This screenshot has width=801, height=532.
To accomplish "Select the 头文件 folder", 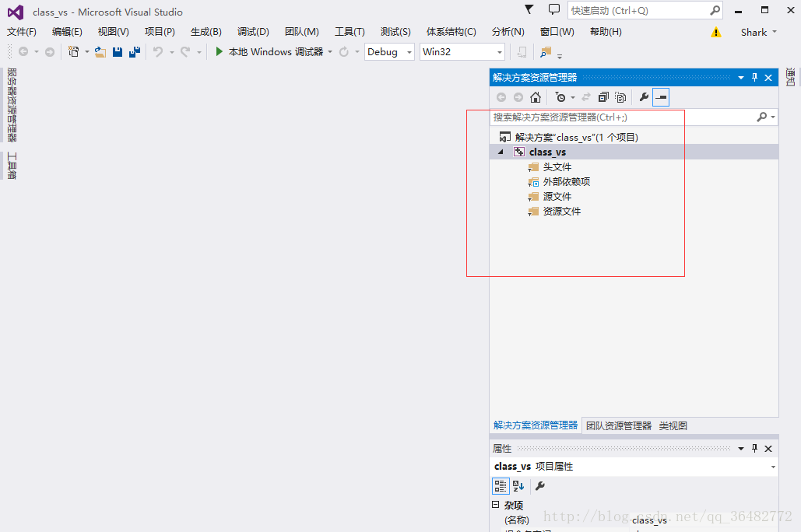I will click(557, 166).
